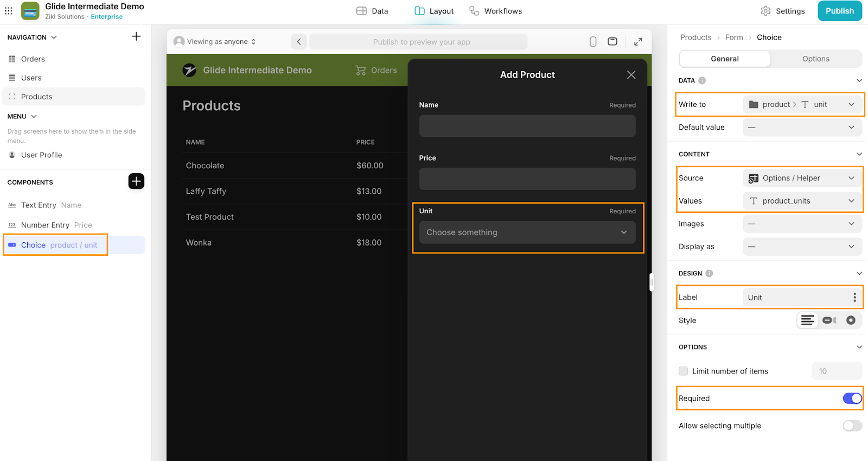Collapse the OPTIONS section chevron

pos(859,347)
